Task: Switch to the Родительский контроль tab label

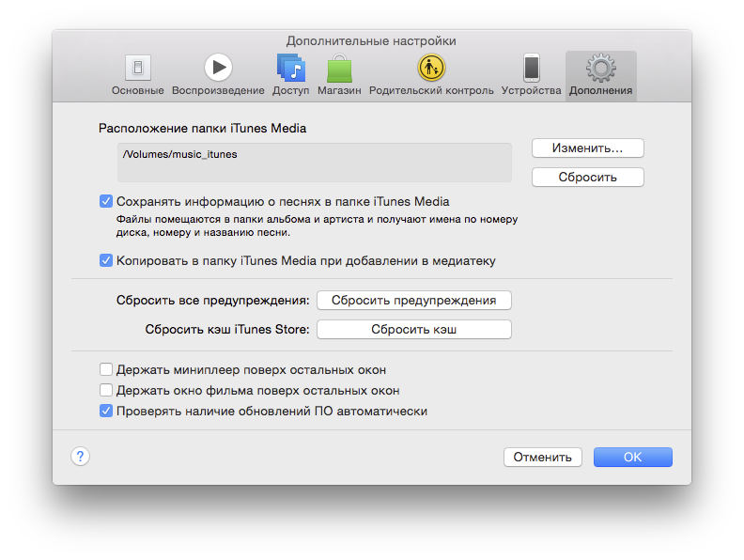Action: coord(431,90)
